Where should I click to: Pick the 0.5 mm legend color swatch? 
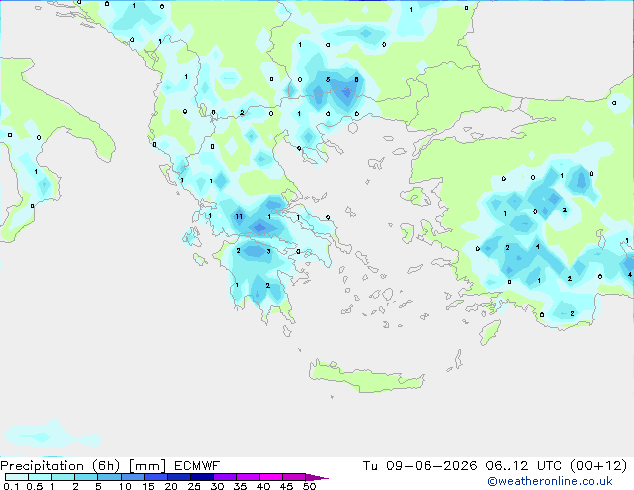(x=40, y=477)
